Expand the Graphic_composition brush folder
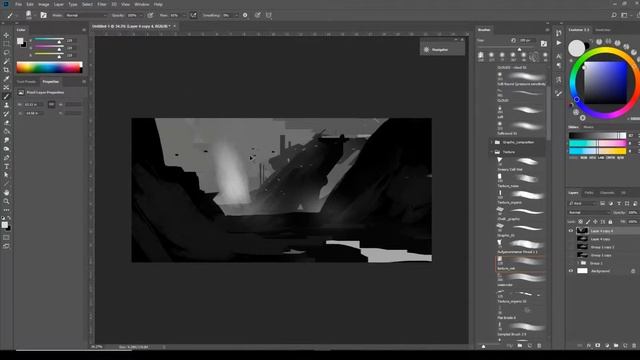Screen dimensions: 640x360 pyautogui.click(x=492, y=142)
